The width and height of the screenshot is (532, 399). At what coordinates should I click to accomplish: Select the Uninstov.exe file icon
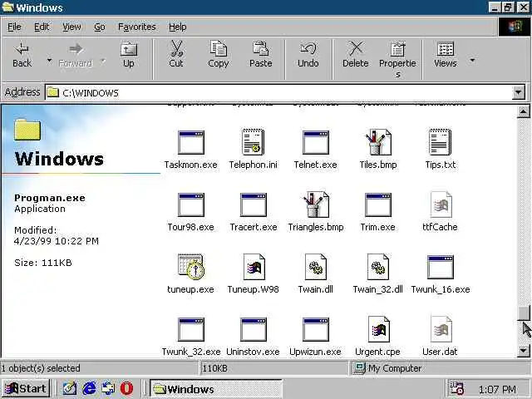tap(253, 329)
